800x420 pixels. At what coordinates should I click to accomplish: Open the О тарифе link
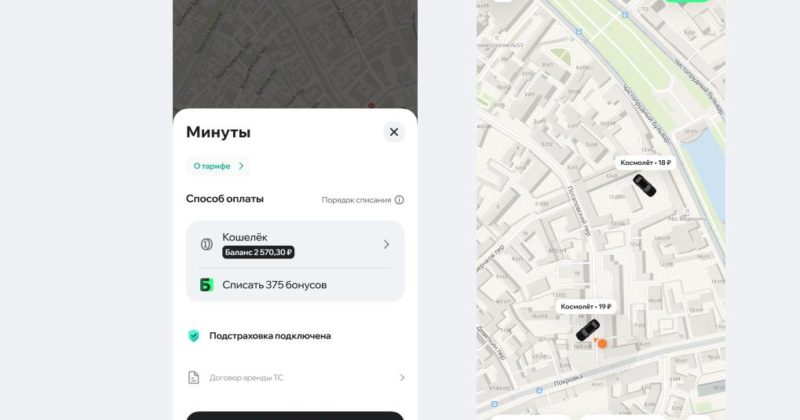pyautogui.click(x=218, y=166)
